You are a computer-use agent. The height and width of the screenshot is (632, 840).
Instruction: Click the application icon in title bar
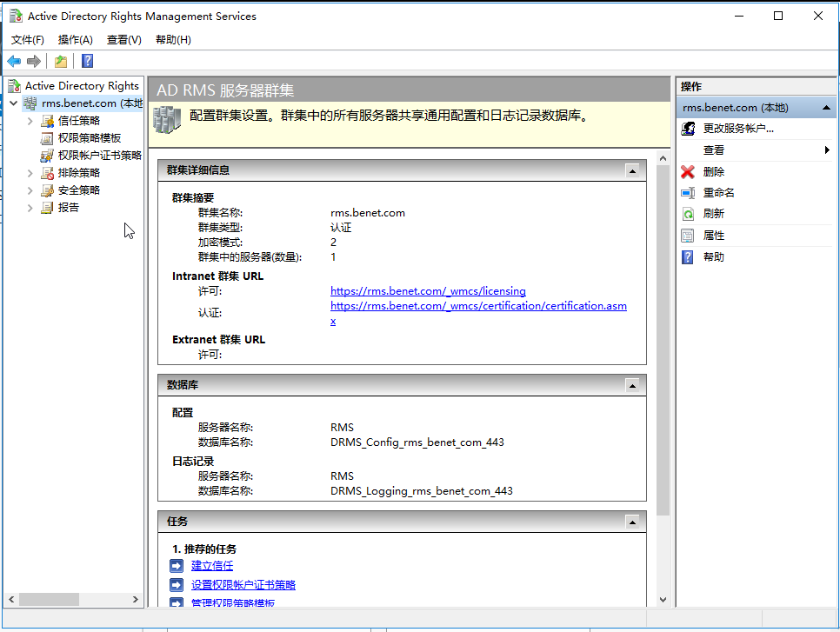tap(16, 16)
